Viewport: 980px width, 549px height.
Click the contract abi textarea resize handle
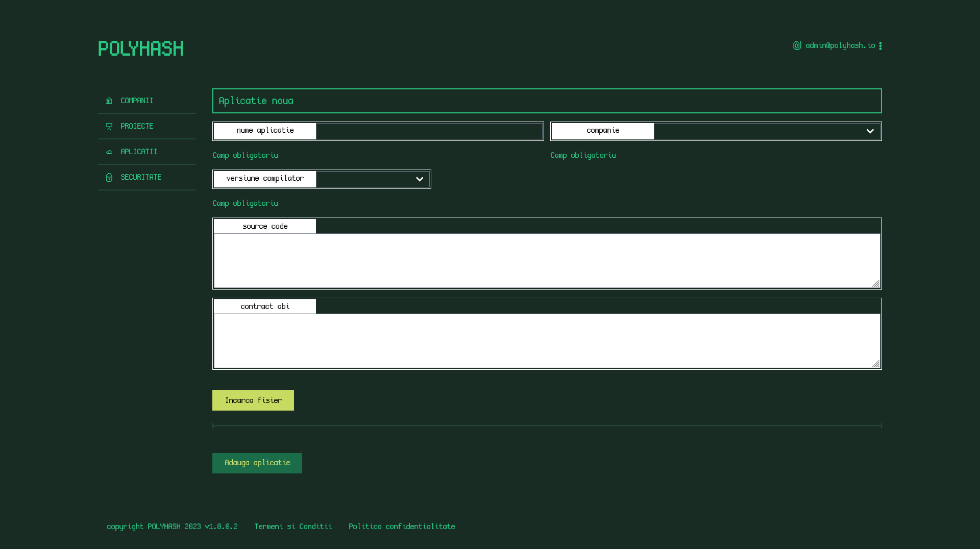click(876, 364)
